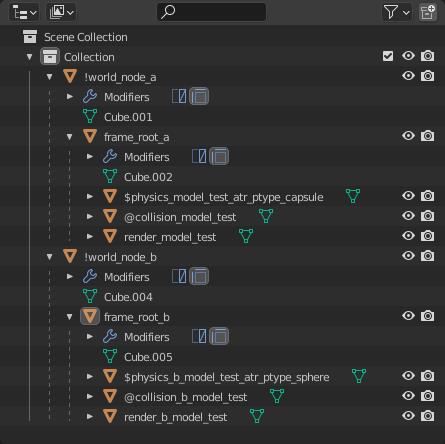Screen dimensions: 445x444
Task: Click solidify modifier icon under frame_root_a
Action: point(219,156)
